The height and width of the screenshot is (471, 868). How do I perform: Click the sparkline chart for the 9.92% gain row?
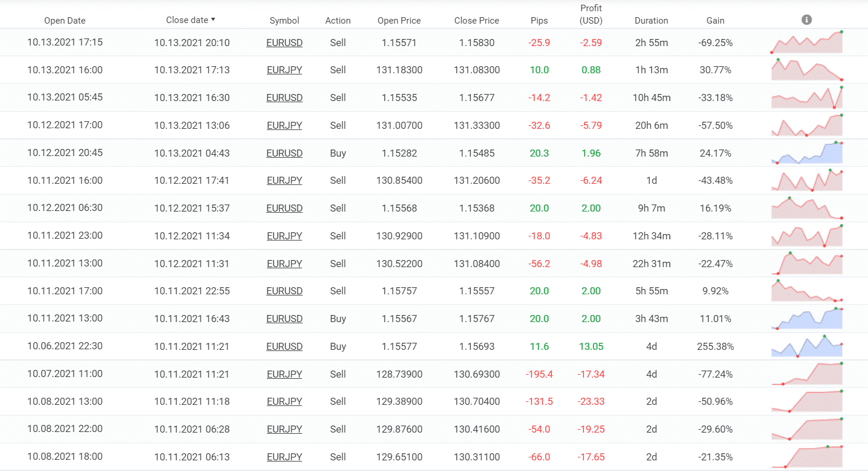pos(807,291)
